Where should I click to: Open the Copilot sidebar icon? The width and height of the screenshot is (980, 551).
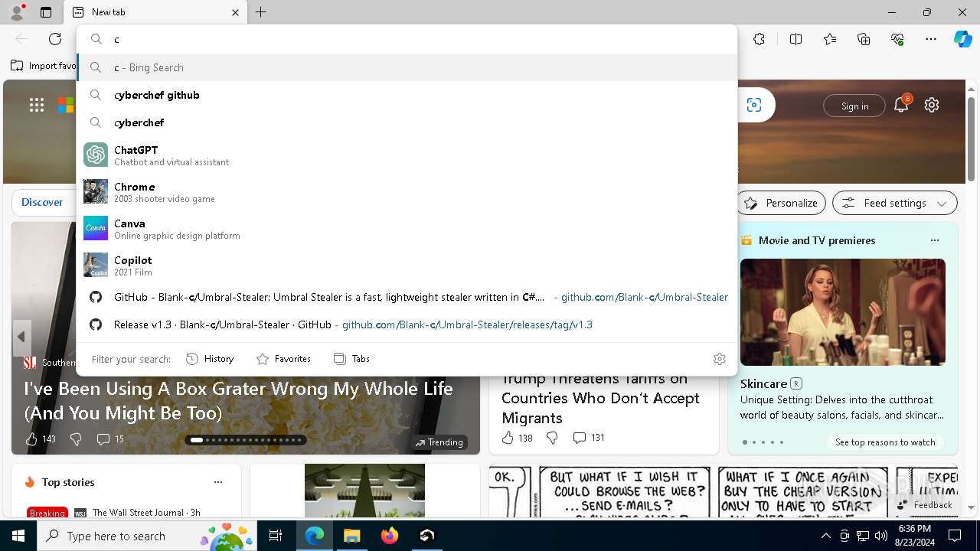962,39
